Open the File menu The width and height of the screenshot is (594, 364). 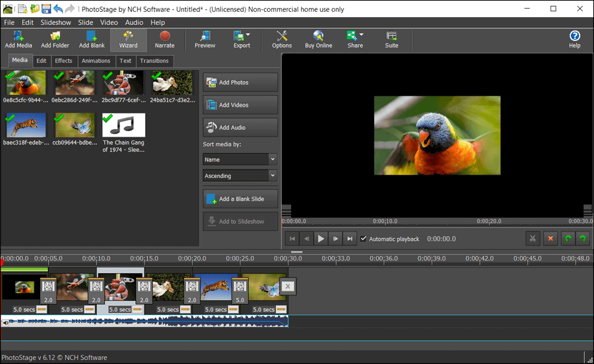click(x=9, y=22)
